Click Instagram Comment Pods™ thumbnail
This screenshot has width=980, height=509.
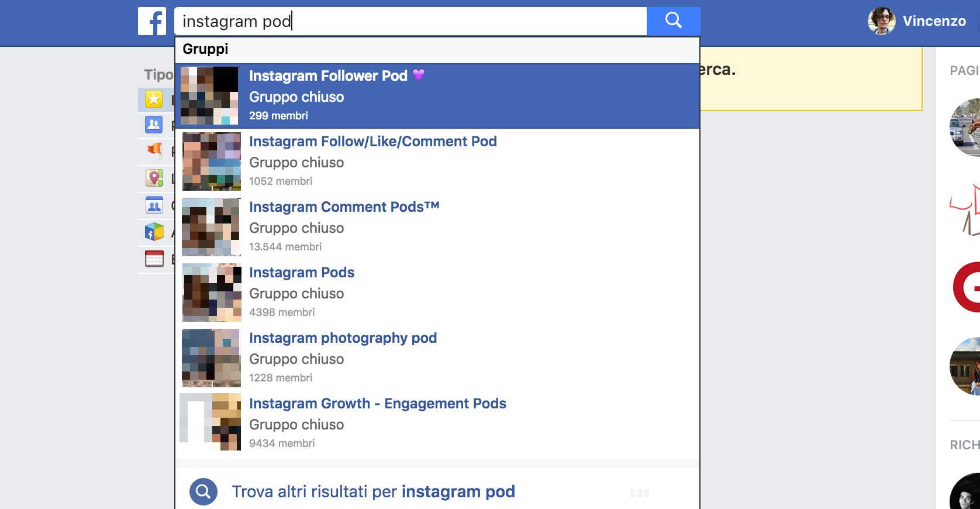click(x=211, y=227)
